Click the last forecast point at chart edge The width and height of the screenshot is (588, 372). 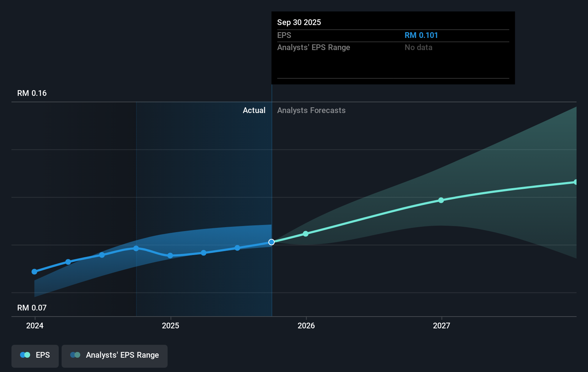(x=575, y=182)
